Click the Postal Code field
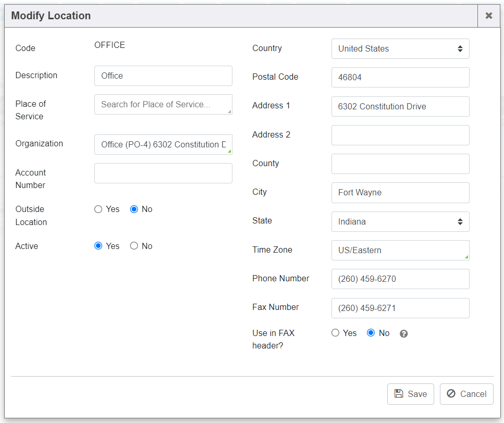 tap(400, 77)
